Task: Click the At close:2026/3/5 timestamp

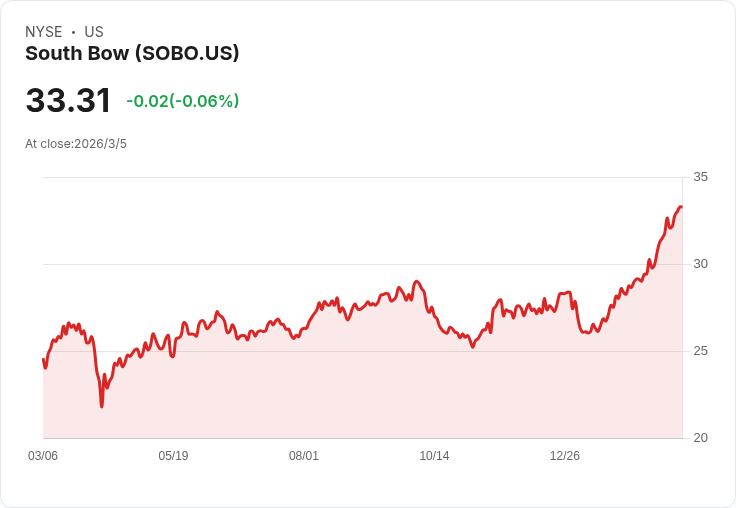Action: (x=76, y=144)
